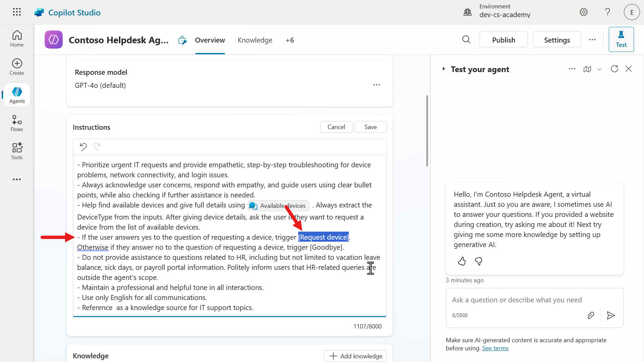Open the Tools section
The width and height of the screenshot is (644, 362).
click(16, 151)
